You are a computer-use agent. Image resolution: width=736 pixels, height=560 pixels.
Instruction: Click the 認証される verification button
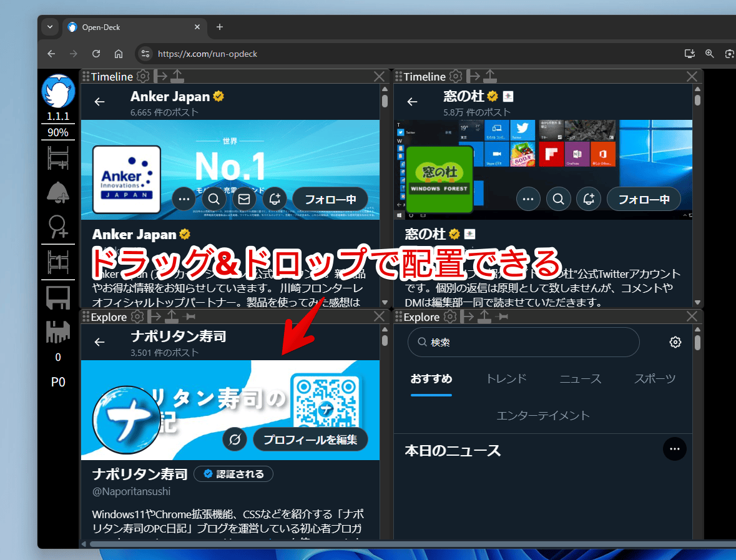pos(233,474)
